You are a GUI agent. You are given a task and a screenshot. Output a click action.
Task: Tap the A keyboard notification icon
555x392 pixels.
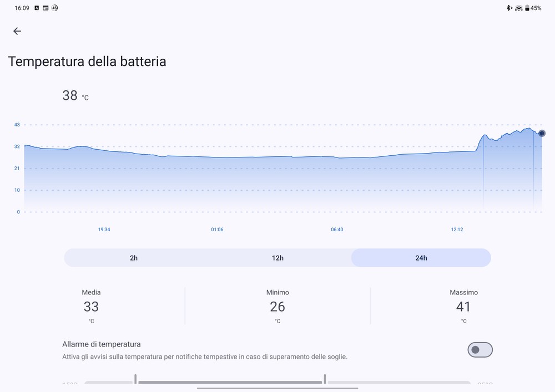37,8
